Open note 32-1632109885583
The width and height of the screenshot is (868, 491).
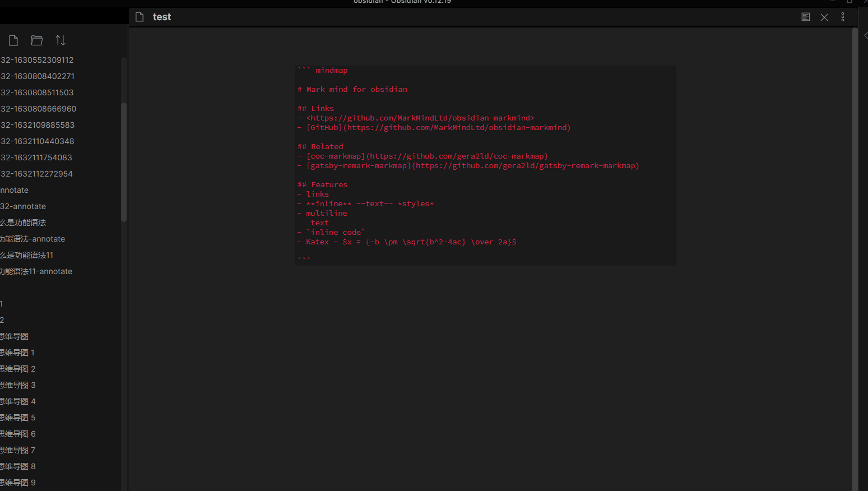click(x=38, y=125)
